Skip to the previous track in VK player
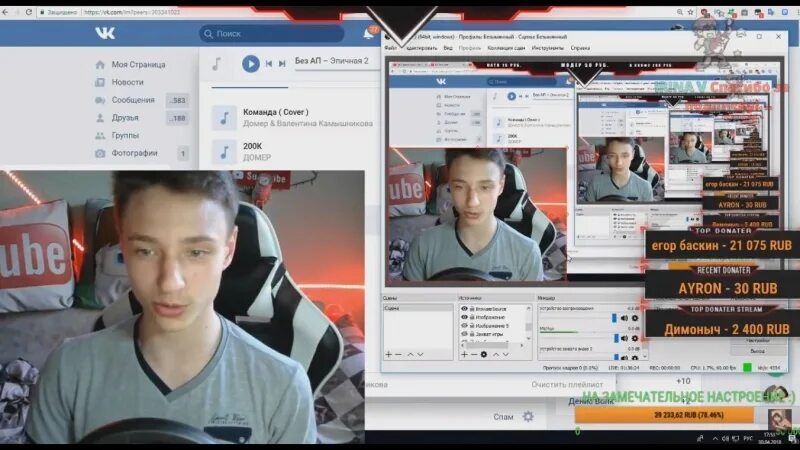The width and height of the screenshot is (800, 450). (x=269, y=64)
